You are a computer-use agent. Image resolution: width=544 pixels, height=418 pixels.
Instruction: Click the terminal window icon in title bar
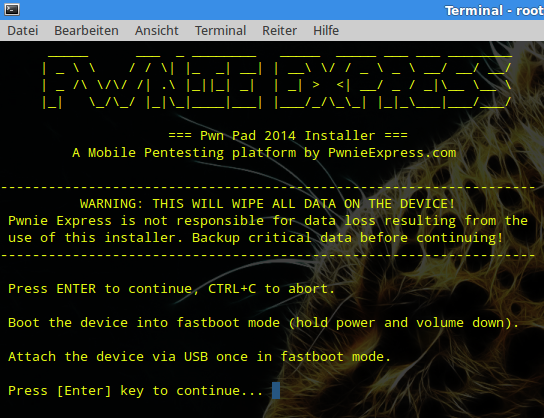click(12, 9)
